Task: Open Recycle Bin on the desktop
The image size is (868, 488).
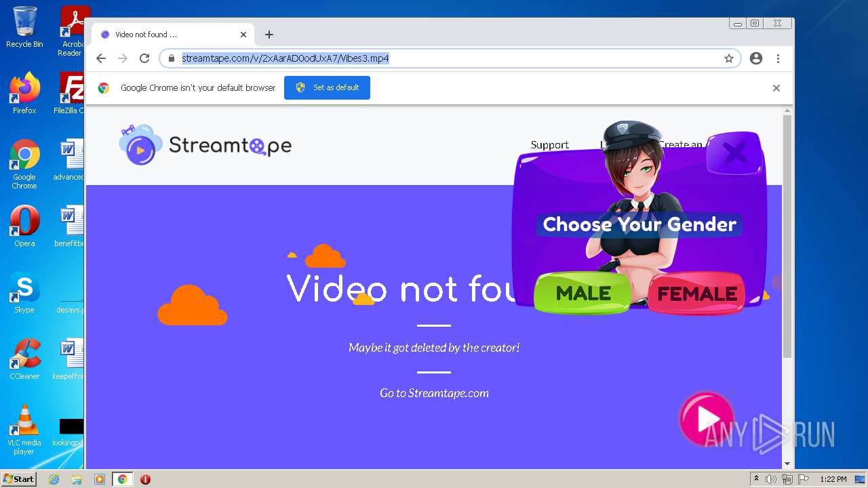Action: tap(24, 27)
